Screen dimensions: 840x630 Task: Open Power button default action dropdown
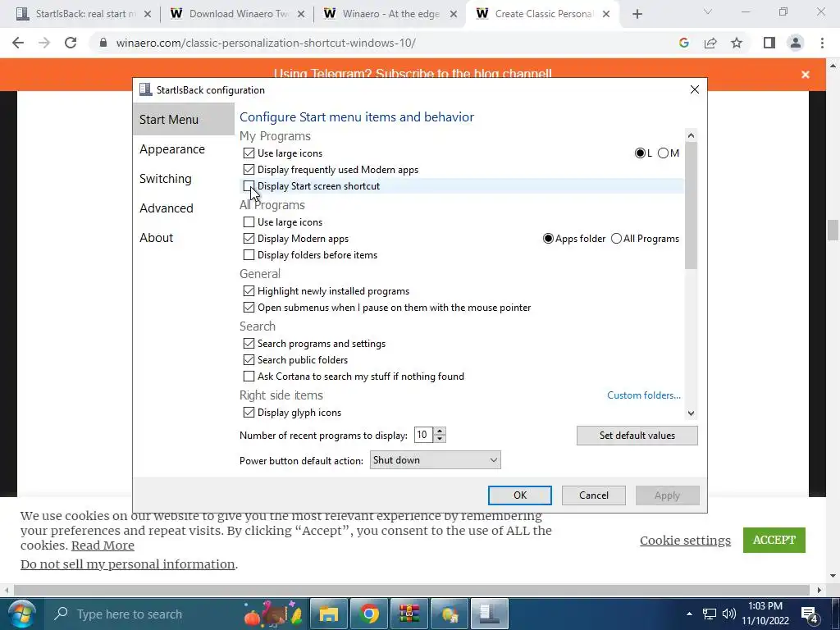pos(435,460)
